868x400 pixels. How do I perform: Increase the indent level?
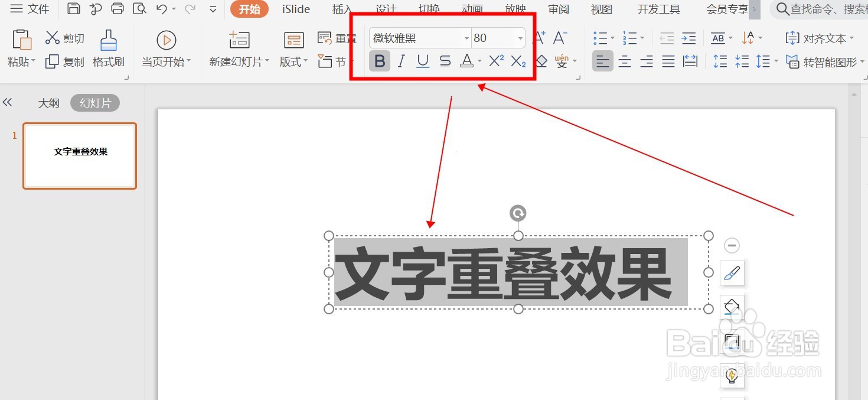tap(688, 38)
